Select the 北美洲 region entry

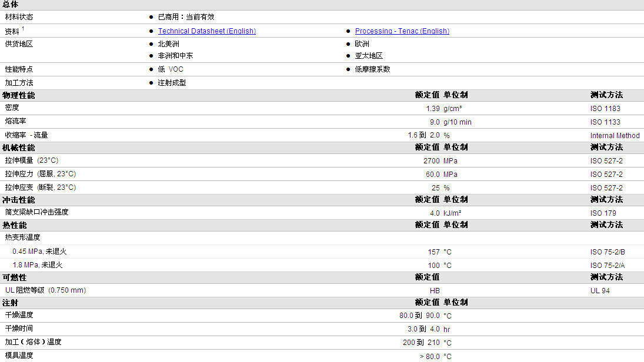click(x=168, y=44)
